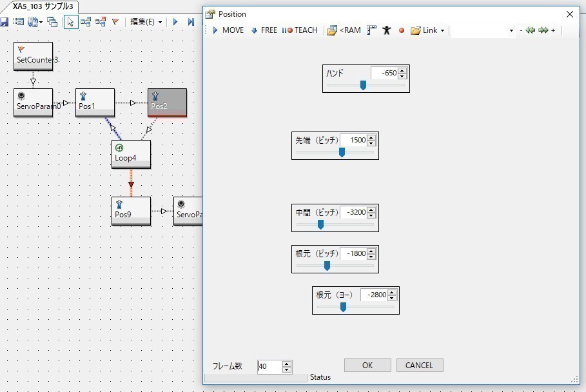Screen dimensions: 586x392
Task: Click the document sync icon in main toolbar
Action: click(x=33, y=22)
